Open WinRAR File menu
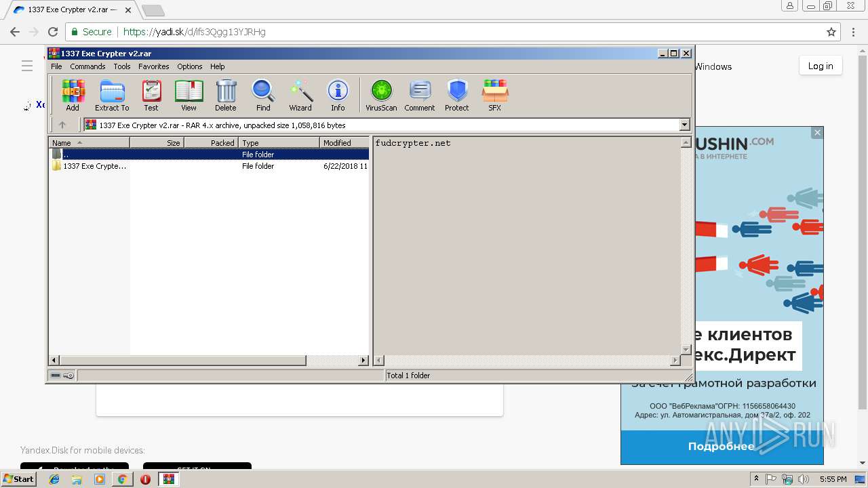This screenshot has height=488, width=868. pyautogui.click(x=56, y=66)
